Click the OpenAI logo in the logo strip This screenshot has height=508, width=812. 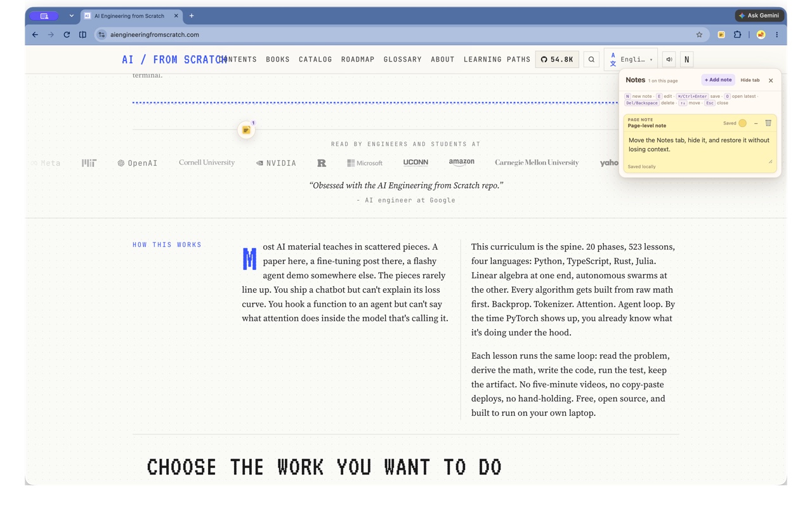(x=138, y=163)
